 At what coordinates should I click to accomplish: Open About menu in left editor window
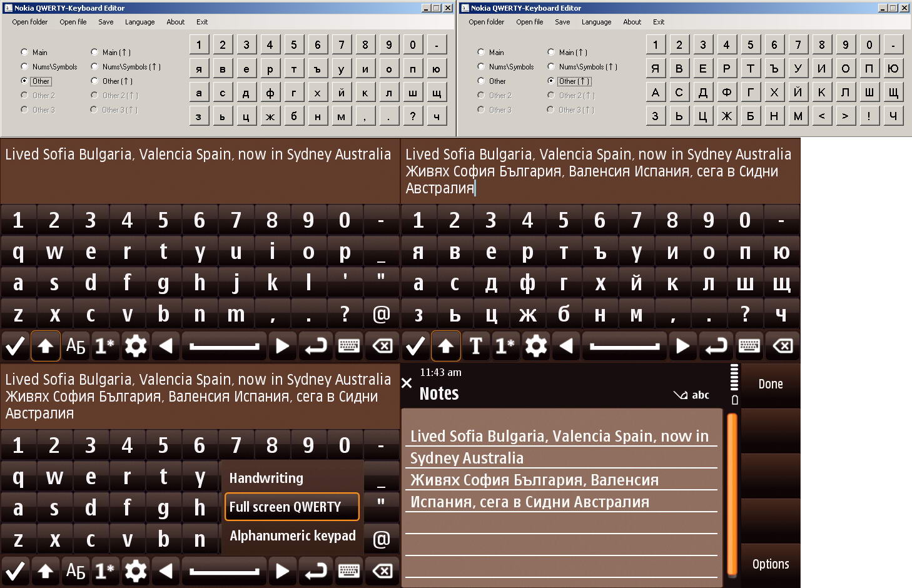(175, 22)
